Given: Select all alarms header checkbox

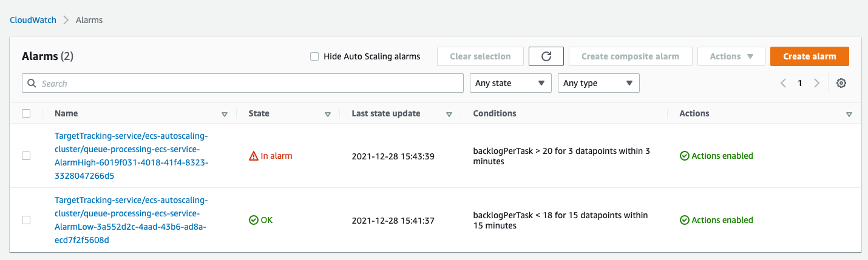Looking at the screenshot, I should tap(26, 113).
